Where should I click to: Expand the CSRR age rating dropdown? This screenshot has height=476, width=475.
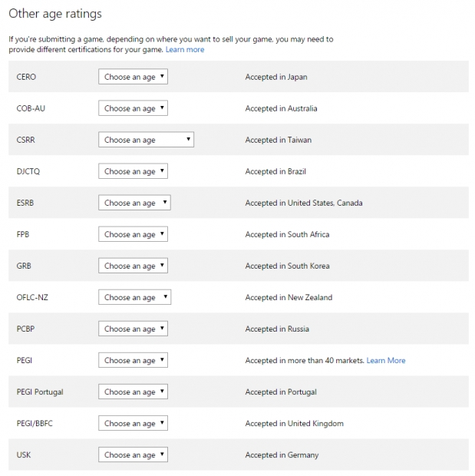pos(146,140)
